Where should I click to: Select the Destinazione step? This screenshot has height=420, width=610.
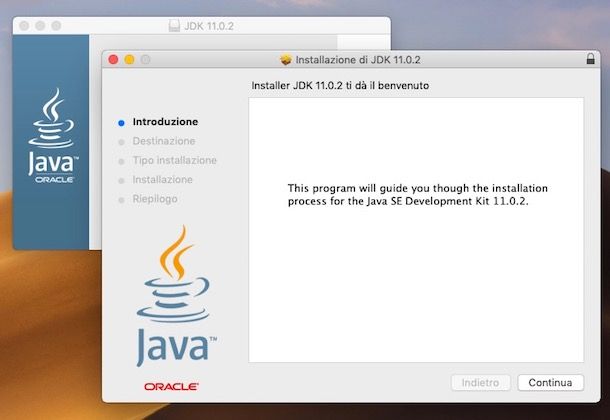coord(164,141)
